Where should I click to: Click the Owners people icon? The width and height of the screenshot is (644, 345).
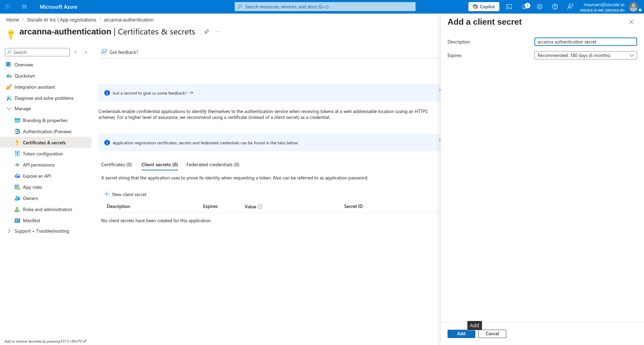click(x=17, y=198)
